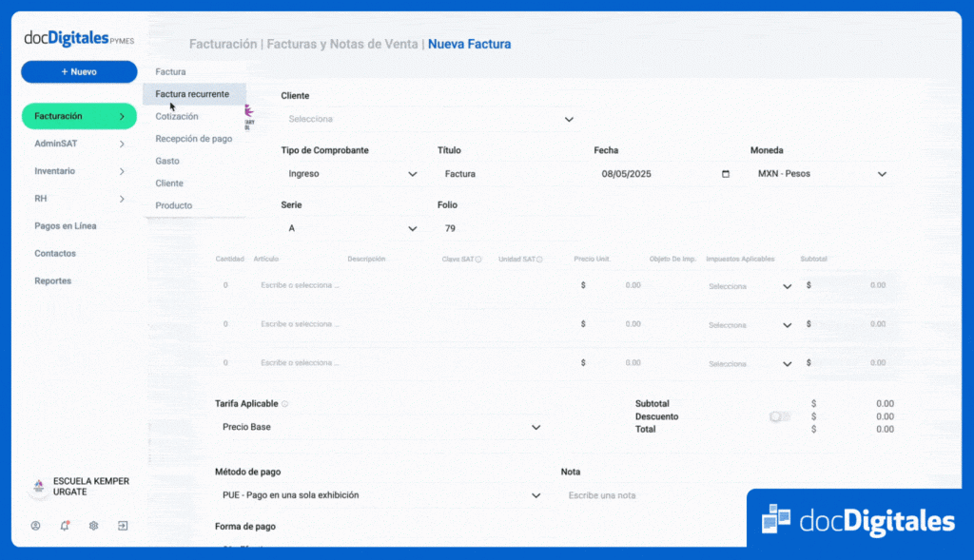Click the Título field containing Factura
974x560 pixels.
click(508, 174)
